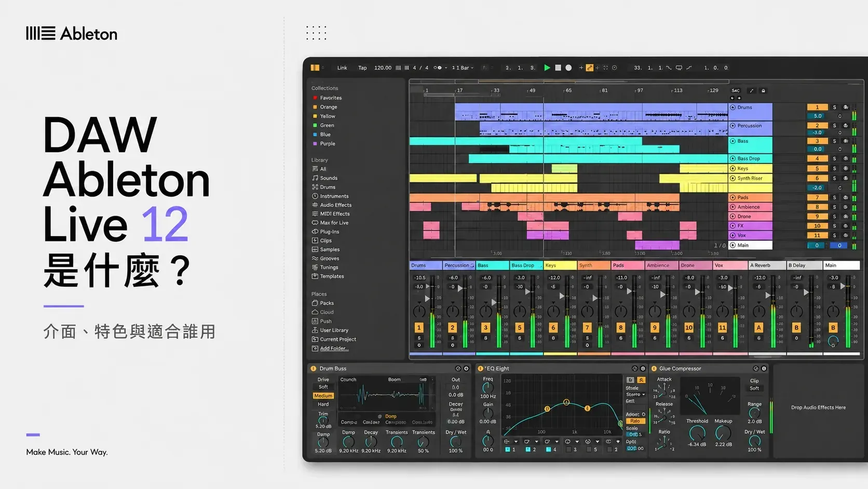Unfold the Vox track header

733,235
